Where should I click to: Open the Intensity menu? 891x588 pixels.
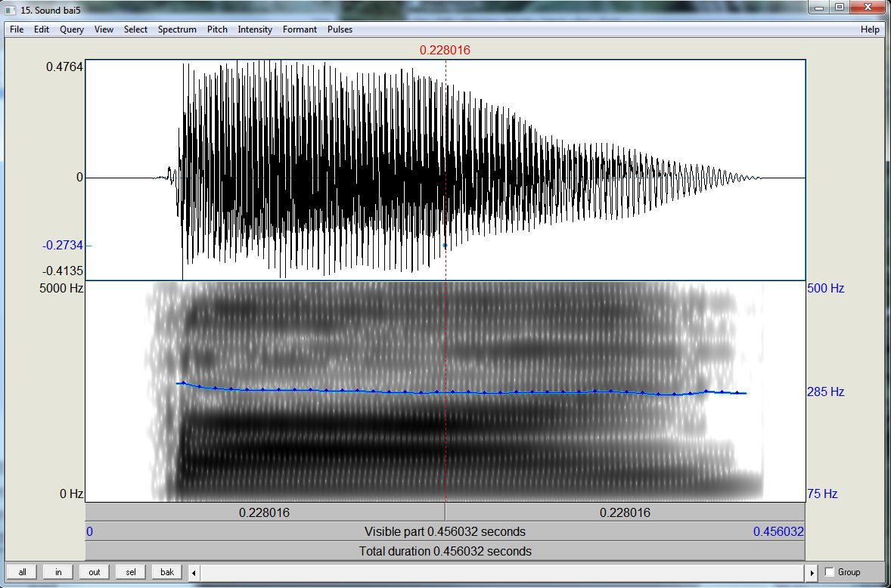pos(255,29)
